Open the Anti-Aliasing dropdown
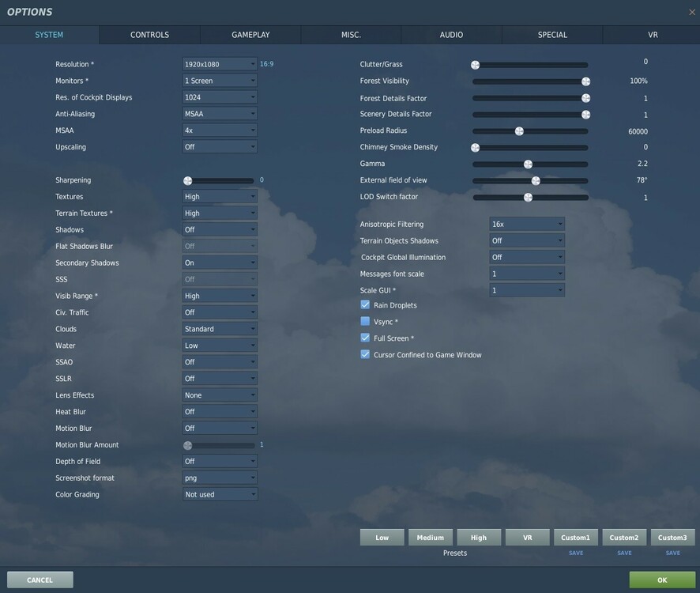The height and width of the screenshot is (593, 700). click(219, 113)
